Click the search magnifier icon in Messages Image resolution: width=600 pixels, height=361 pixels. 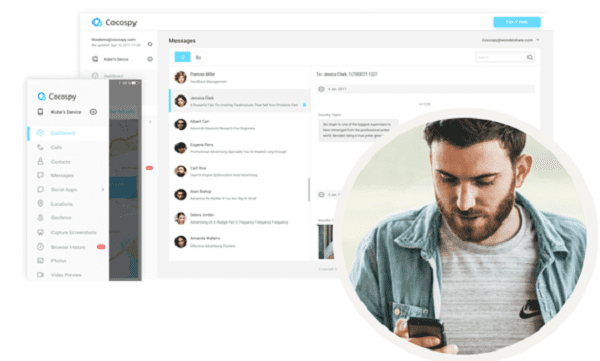coord(530,57)
